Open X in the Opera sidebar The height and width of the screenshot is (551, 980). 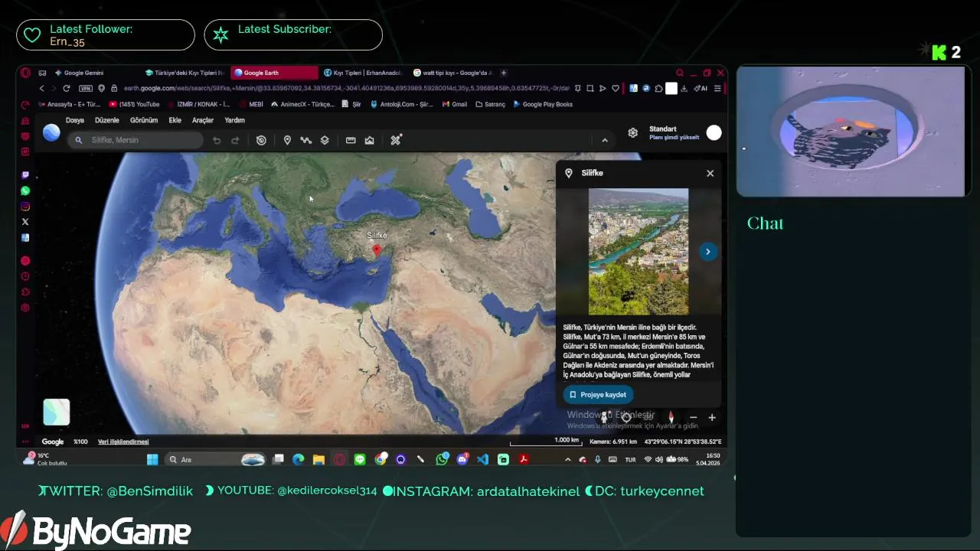[25, 222]
